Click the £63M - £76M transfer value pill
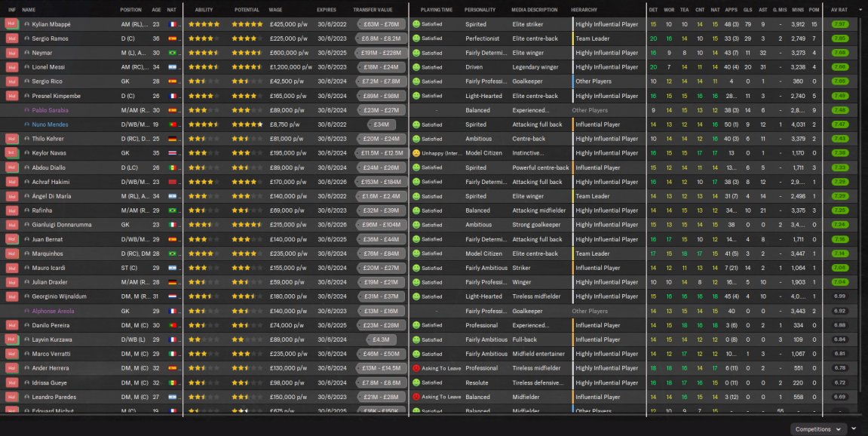This screenshot has width=868, height=436. [381, 24]
